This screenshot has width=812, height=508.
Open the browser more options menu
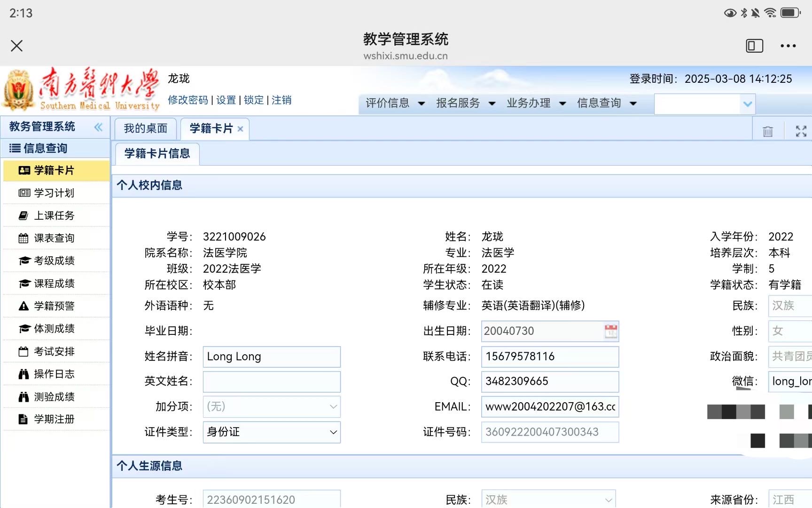(788, 46)
